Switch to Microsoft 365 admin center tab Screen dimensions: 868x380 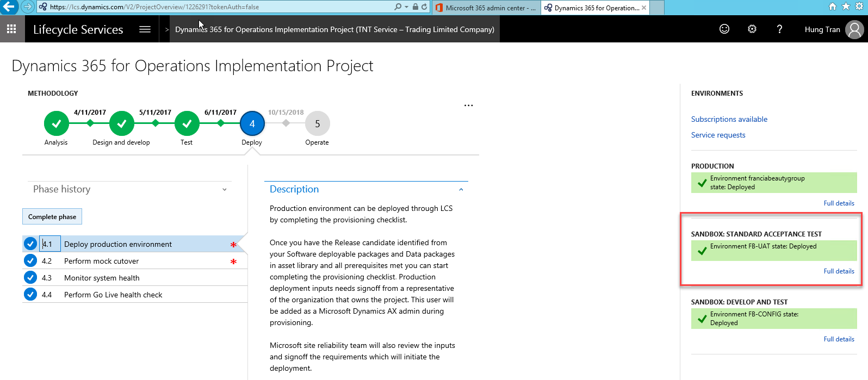coord(486,8)
